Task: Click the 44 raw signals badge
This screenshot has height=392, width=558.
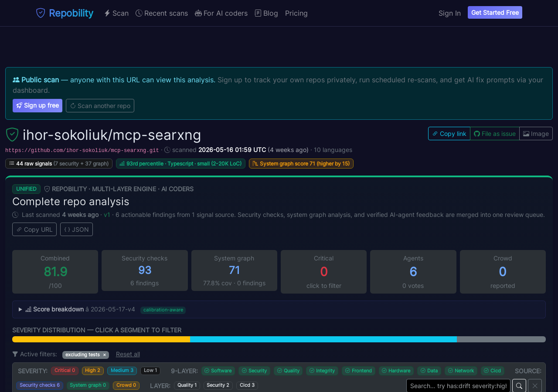Action: 59,164
